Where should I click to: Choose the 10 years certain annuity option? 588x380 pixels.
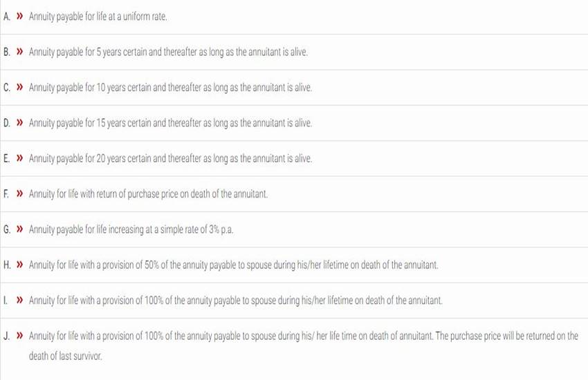[x=170, y=88]
